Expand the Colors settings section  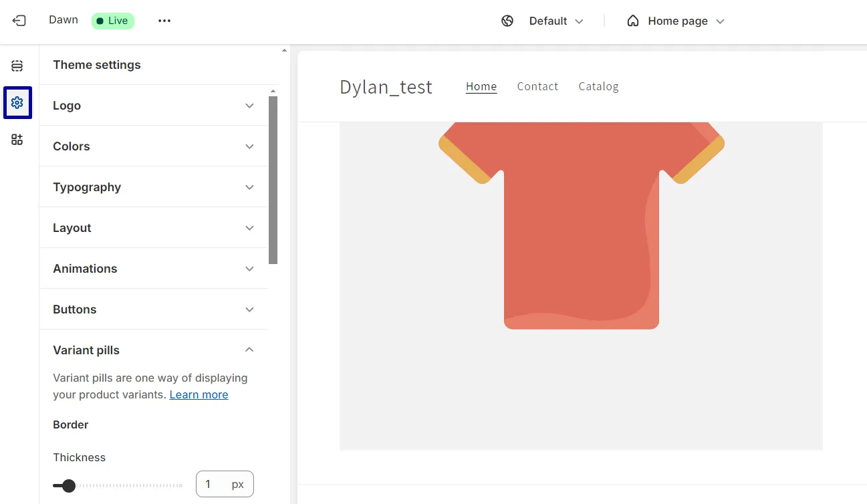click(x=154, y=146)
